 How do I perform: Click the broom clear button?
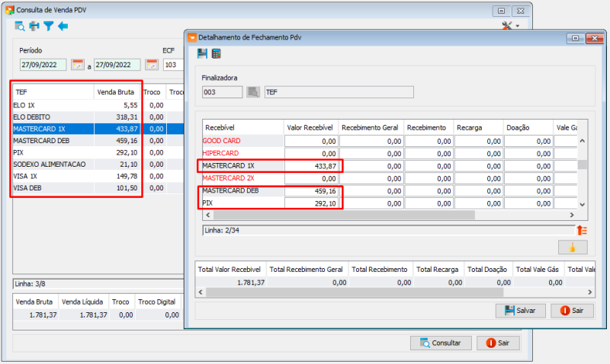point(573,247)
